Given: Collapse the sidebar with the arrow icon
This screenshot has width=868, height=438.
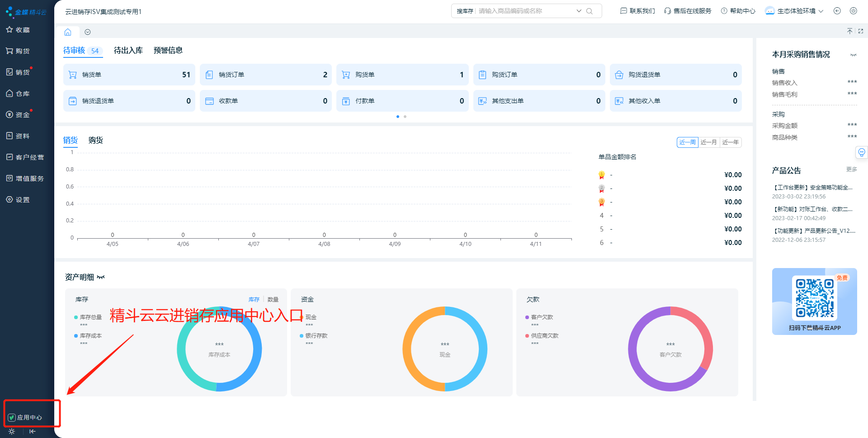Looking at the screenshot, I should (33, 431).
